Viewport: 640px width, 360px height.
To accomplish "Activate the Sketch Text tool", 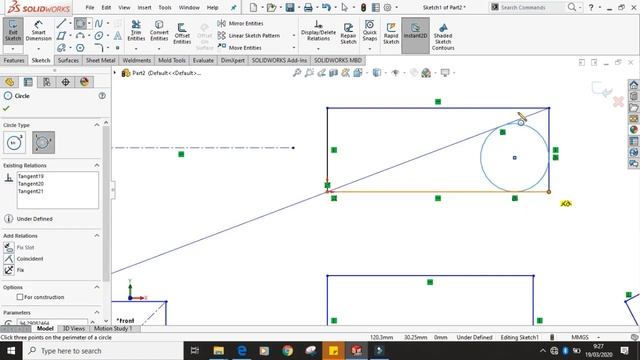I will (118, 36).
